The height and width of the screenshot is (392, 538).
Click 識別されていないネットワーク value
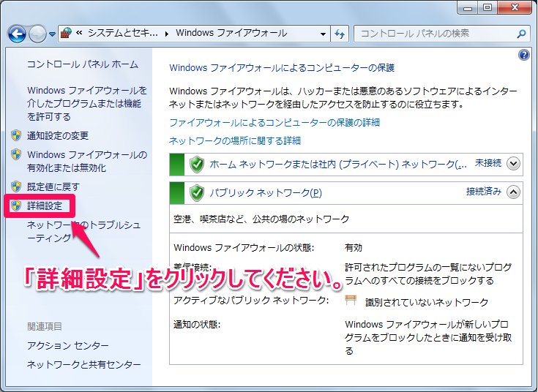[x=427, y=302]
